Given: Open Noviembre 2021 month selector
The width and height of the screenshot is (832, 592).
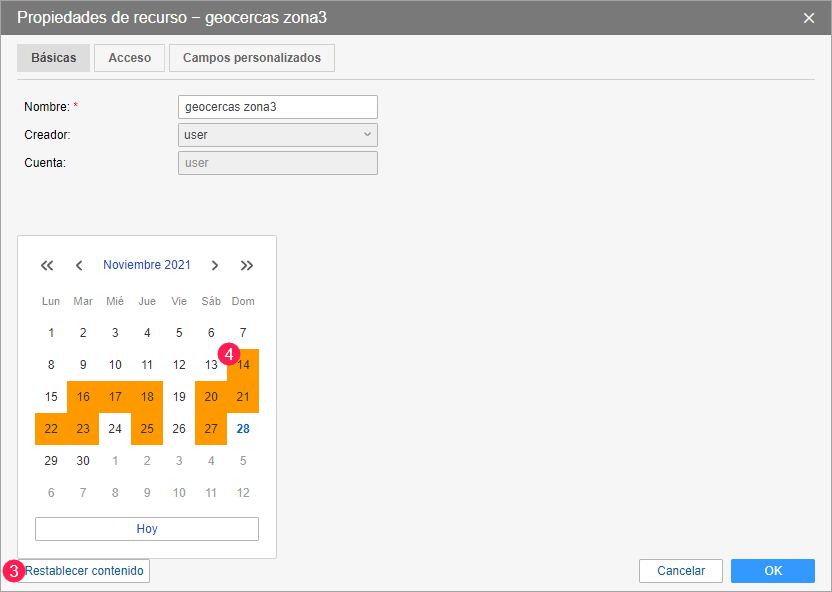Looking at the screenshot, I should pyautogui.click(x=147, y=265).
